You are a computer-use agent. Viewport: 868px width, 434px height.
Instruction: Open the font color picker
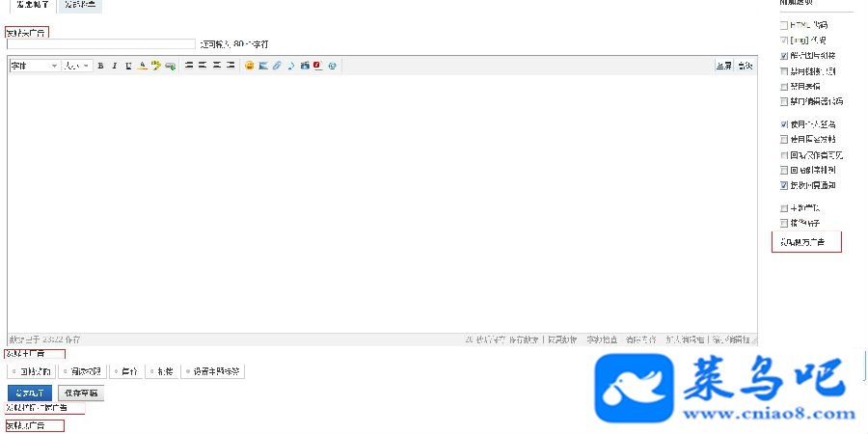click(142, 66)
